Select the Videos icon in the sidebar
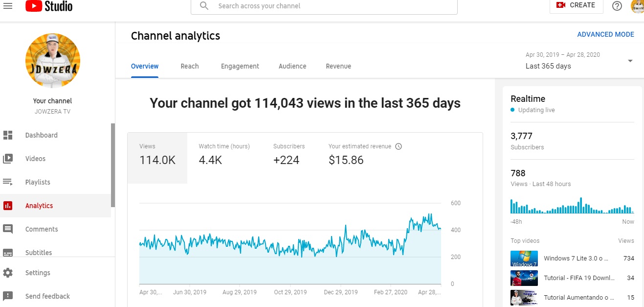Viewport: 644px width, 307px height. (x=9, y=158)
